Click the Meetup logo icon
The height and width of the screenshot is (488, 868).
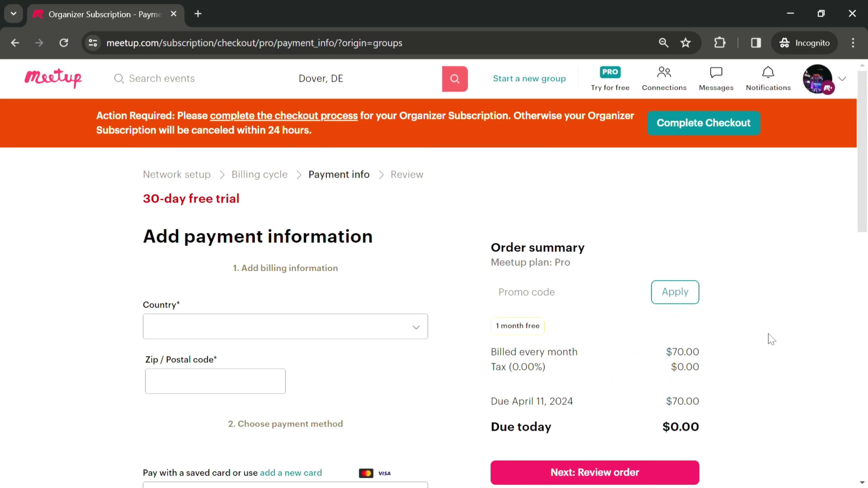coord(53,78)
